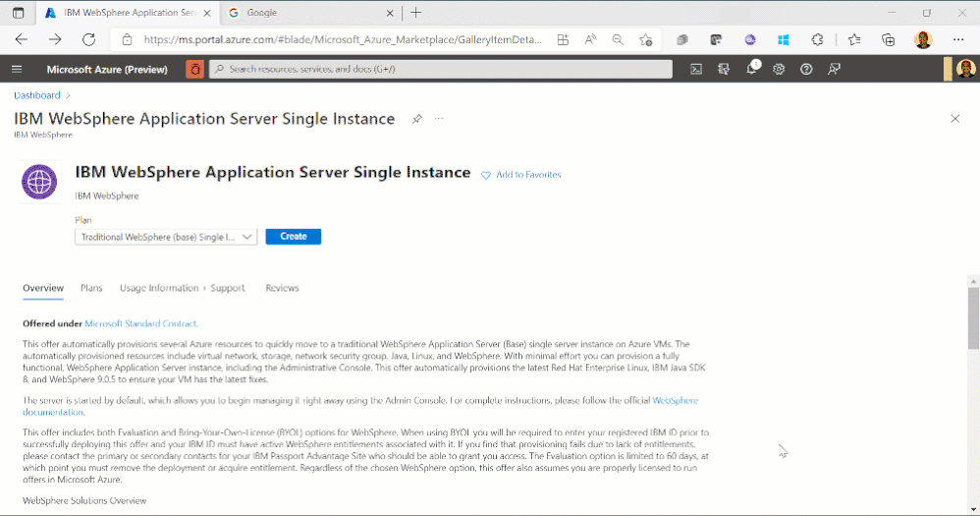Open Directories and subscriptions filter icon
This screenshot has height=516, width=980.
tap(723, 70)
